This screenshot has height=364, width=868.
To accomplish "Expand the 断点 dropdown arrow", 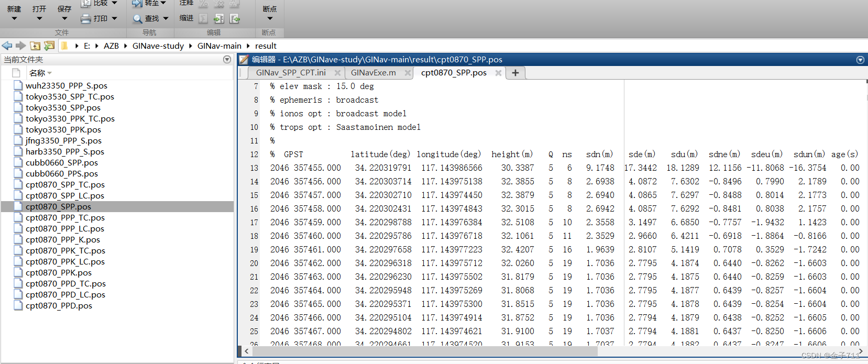I will tap(270, 19).
